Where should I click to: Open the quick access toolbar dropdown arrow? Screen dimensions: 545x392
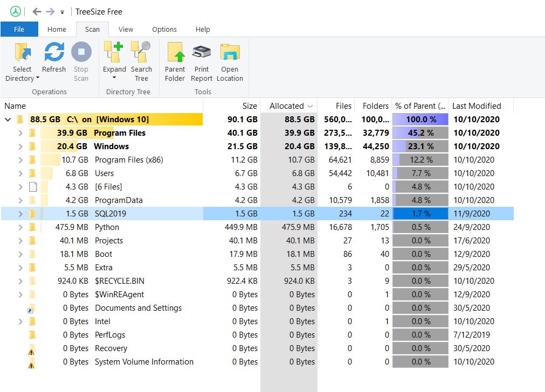[x=62, y=12]
